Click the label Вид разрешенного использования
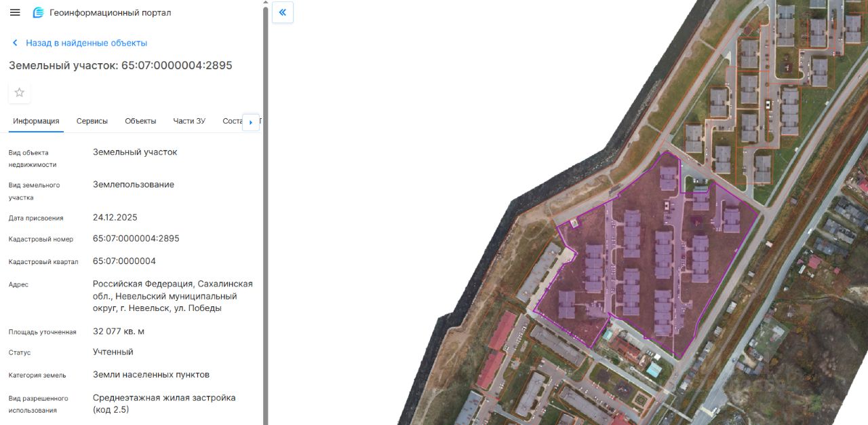The width and height of the screenshot is (868, 425). coord(39,404)
